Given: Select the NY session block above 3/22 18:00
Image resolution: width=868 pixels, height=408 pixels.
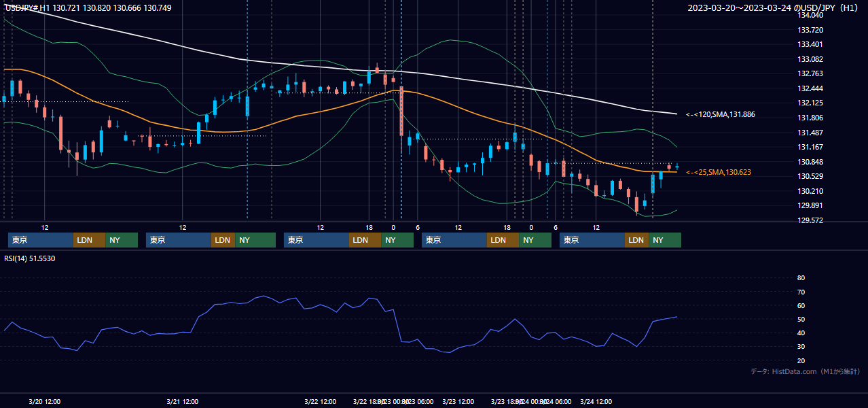Looking at the screenshot, I should click(397, 240).
